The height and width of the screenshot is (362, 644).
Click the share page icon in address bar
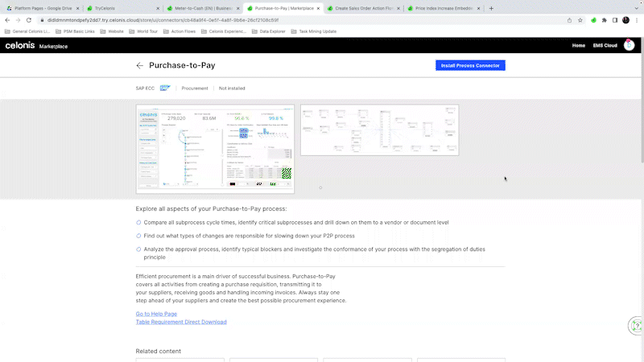click(569, 20)
